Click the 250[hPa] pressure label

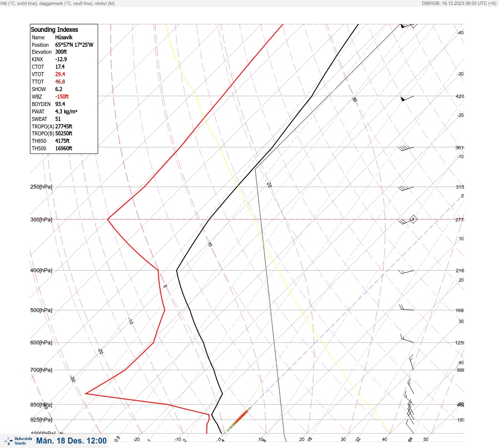coord(41,187)
